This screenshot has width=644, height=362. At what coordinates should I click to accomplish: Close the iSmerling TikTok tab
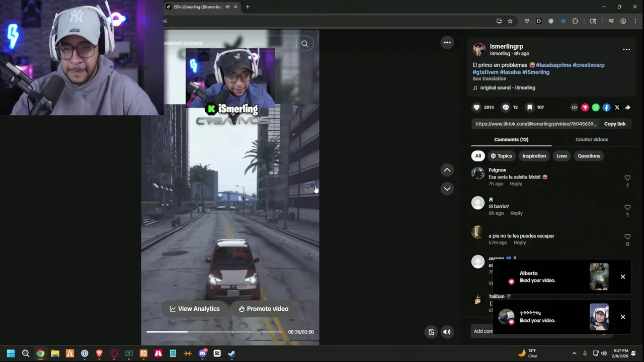point(235,7)
